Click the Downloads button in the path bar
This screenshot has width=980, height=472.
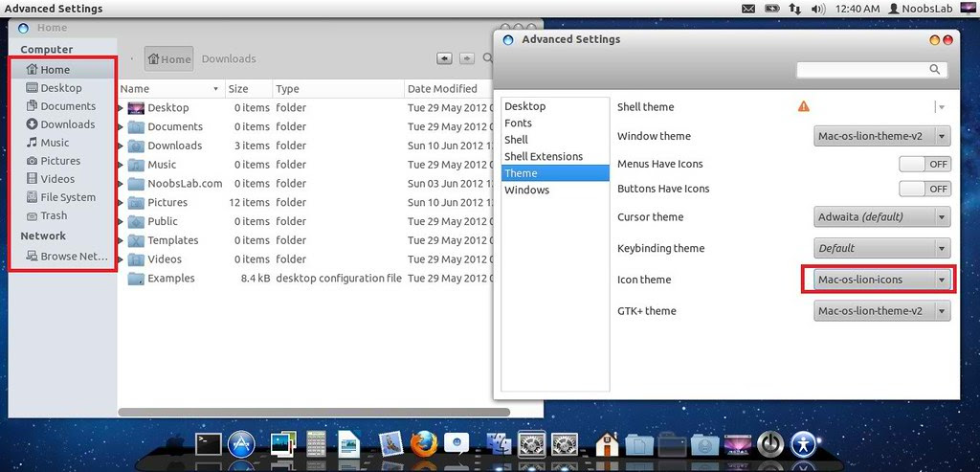229,58
